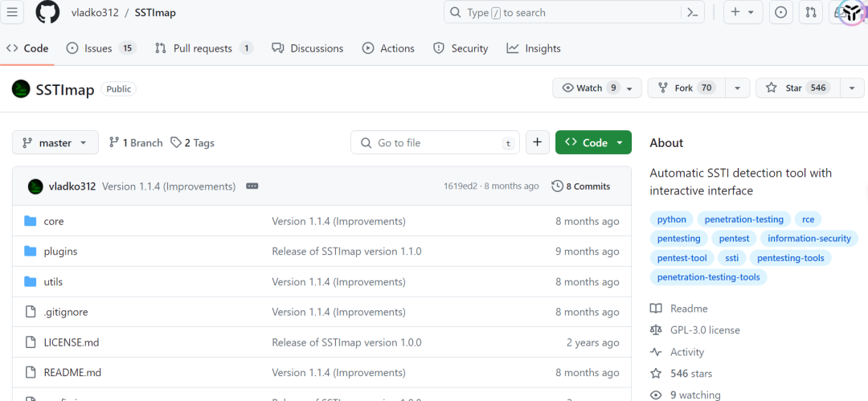Open the utils folder icon
Viewport: 868px width, 401px height.
click(31, 282)
